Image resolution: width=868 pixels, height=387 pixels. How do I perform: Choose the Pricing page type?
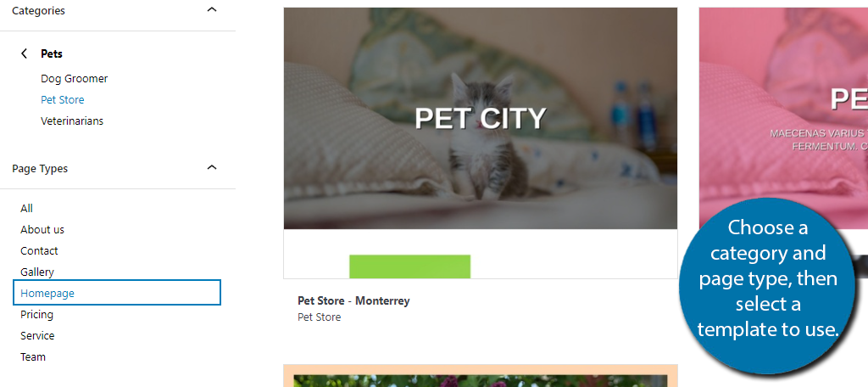point(37,314)
